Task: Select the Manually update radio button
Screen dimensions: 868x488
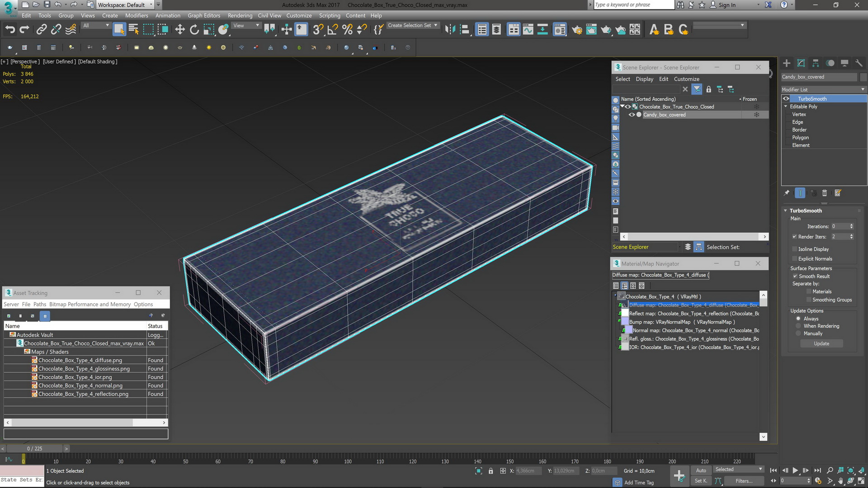Action: [798, 333]
